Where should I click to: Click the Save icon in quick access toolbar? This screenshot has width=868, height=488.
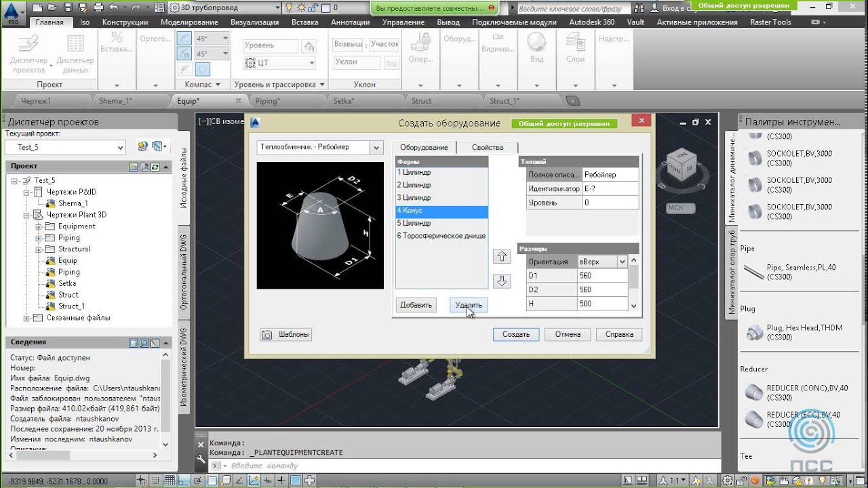(x=67, y=7)
